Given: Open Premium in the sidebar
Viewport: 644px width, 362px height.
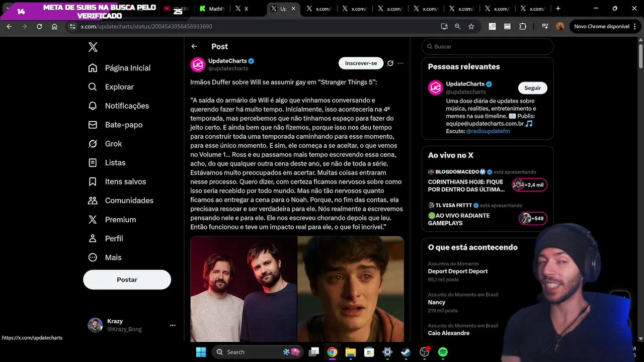Looking at the screenshot, I should [113, 220].
